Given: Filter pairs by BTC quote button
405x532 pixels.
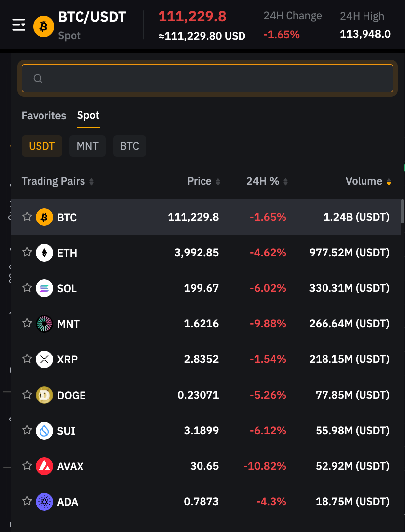Looking at the screenshot, I should 129,146.
